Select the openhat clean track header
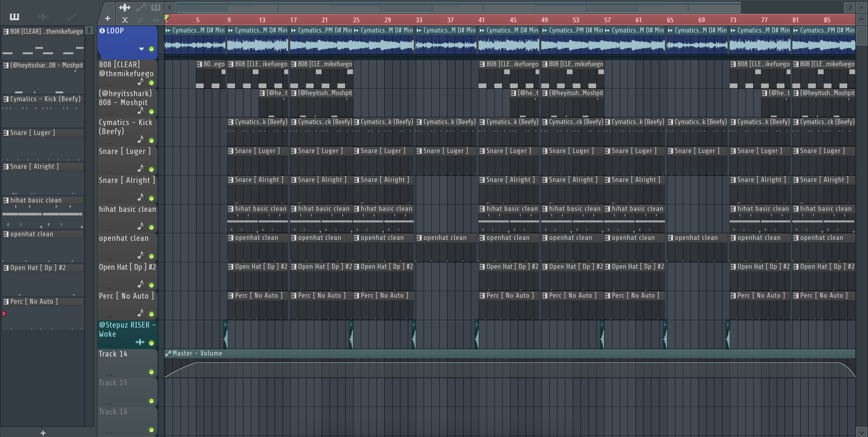This screenshot has width=868, height=437. click(x=128, y=247)
